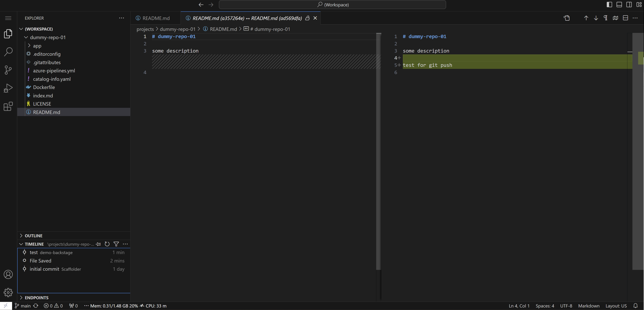
Task: Click the Open File icon in diff toolbar
Action: [x=566, y=18]
